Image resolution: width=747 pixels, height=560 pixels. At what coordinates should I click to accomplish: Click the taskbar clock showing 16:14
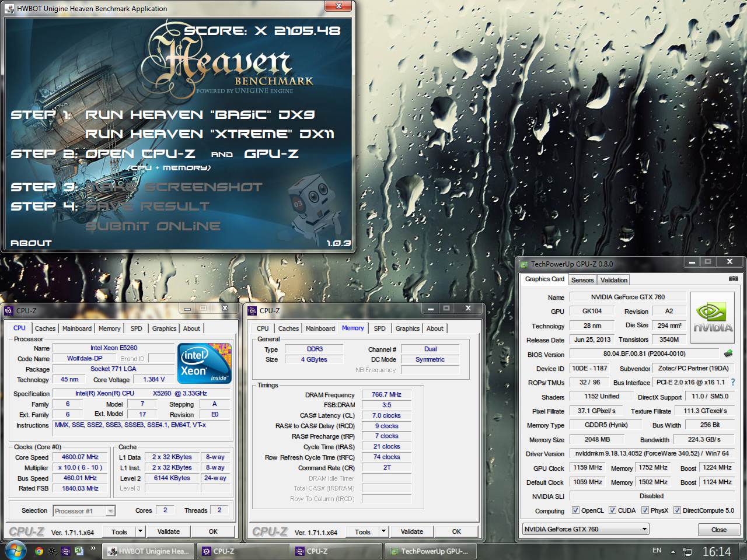(716, 551)
